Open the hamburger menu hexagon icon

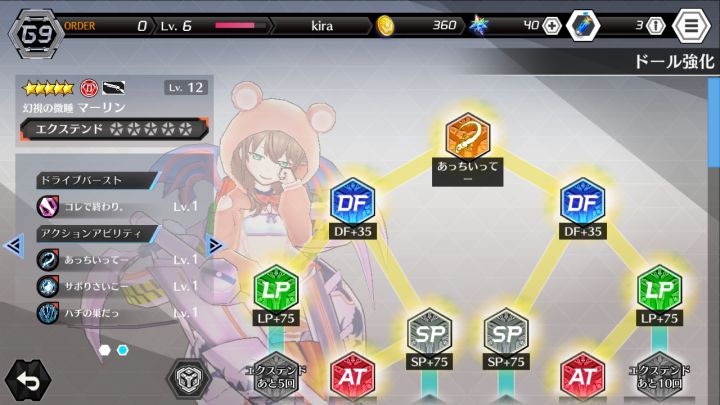[691, 25]
